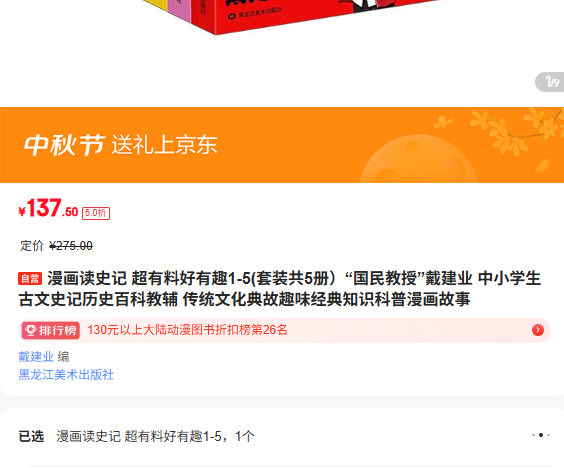
Task: Select the chosen item 漫画读史记 超有料好有趣1-5，1个
Action: (155, 436)
